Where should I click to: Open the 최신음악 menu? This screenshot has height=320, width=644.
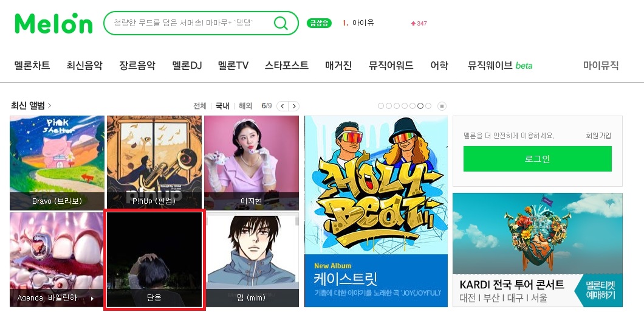84,65
